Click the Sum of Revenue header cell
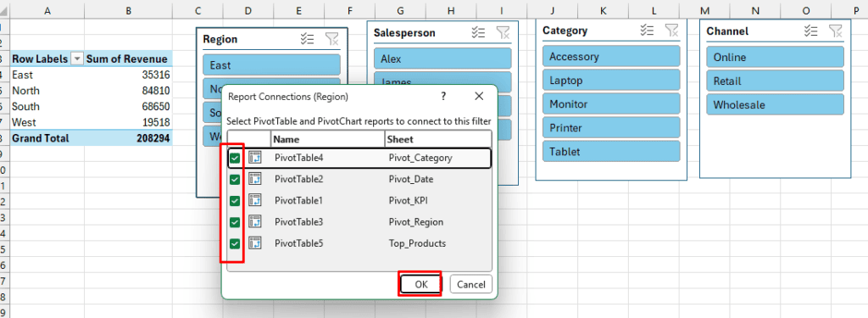Image resolution: width=868 pixels, height=318 pixels. (128, 59)
